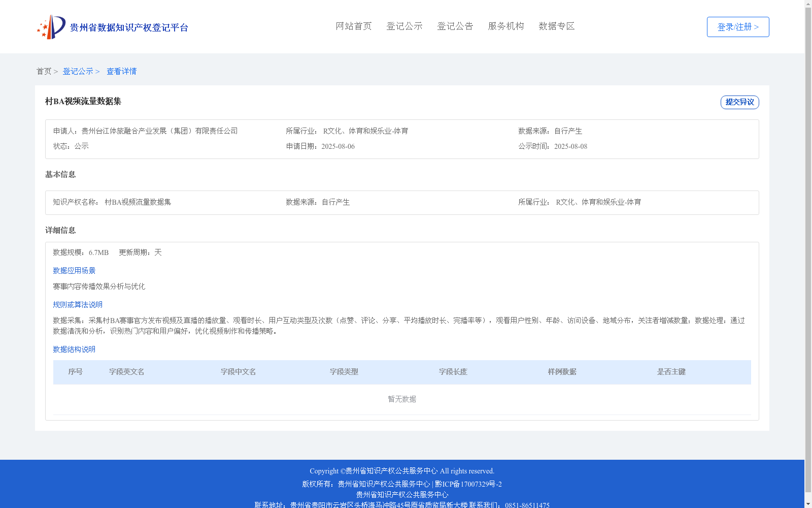Click the 提交异议 button
Viewport: 812px width, 508px height.
[739, 102]
